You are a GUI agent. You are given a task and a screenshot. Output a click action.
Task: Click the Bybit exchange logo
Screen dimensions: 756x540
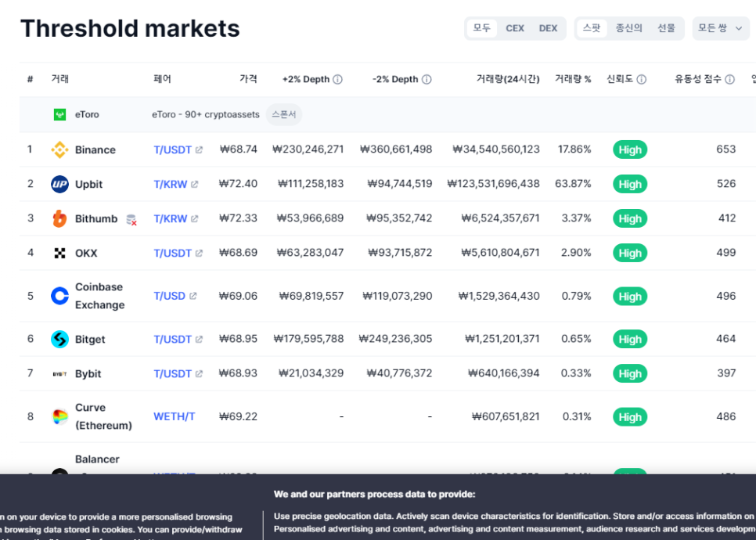coord(59,373)
